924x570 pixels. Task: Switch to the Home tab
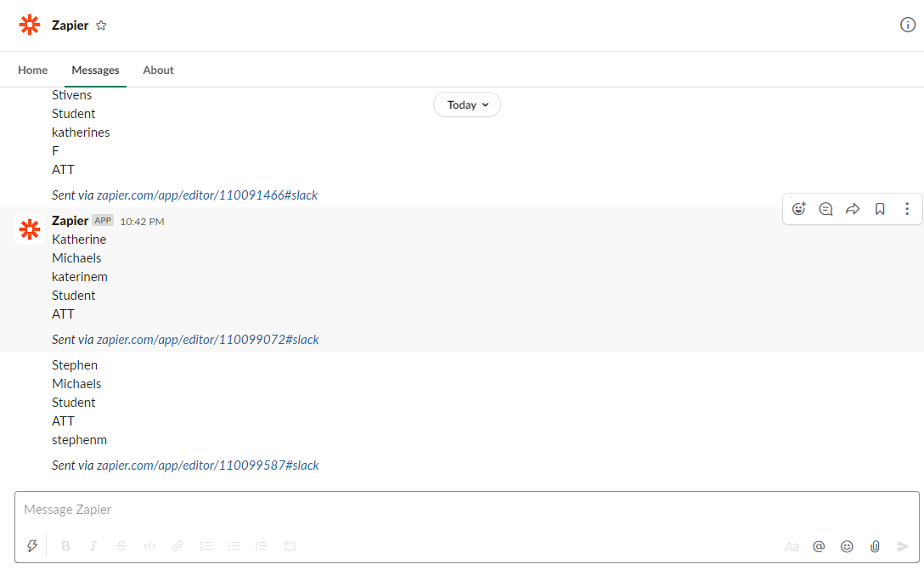32,71
